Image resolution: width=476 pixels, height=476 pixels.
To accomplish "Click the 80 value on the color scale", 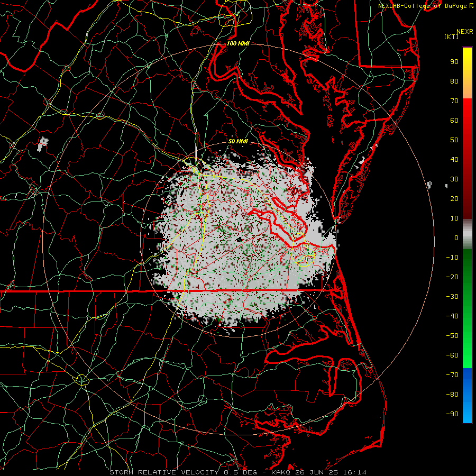I will 454,81.
